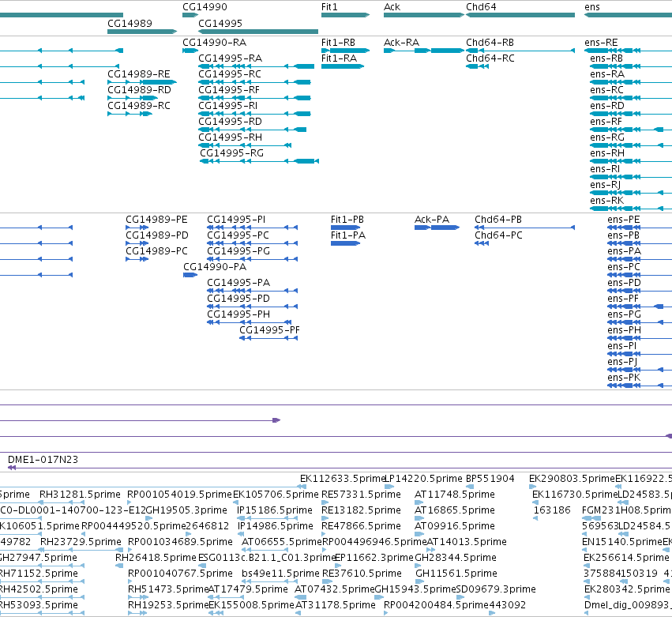Click protein CG14990-PA
The height and width of the screenshot is (617, 672).
(x=190, y=275)
